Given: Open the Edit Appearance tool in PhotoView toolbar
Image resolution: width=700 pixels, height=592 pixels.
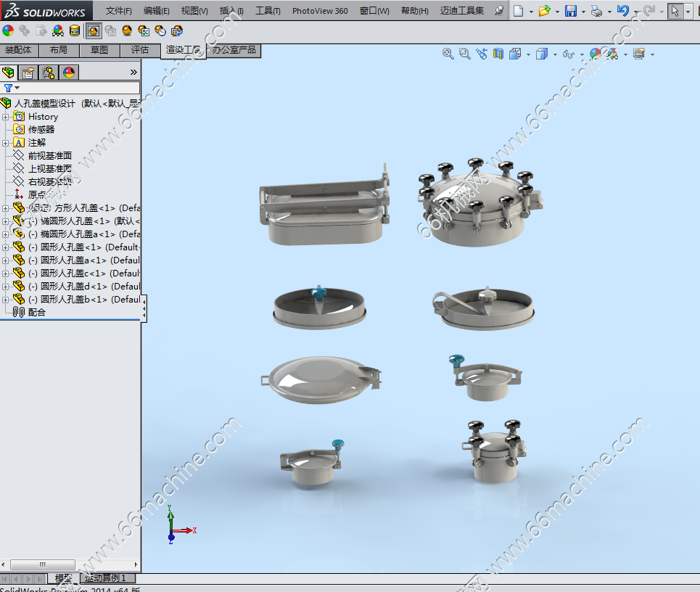Looking at the screenshot, I should (8, 30).
